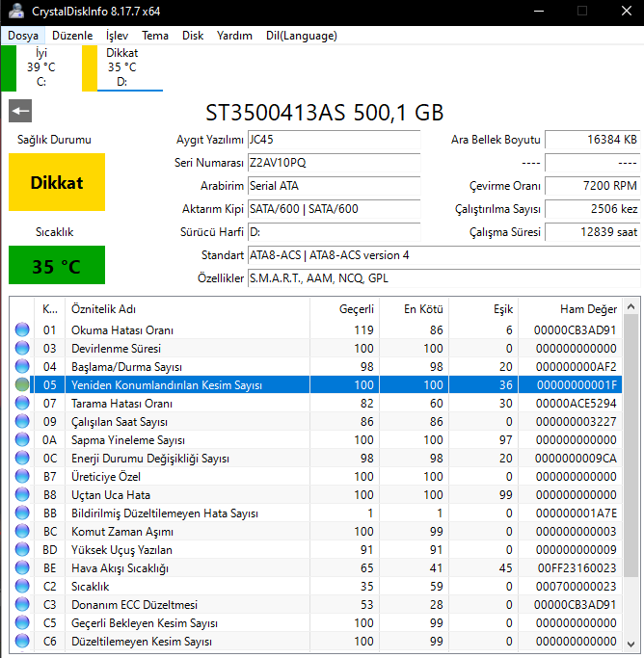Close the CrystalDiskInfo window

626,11
